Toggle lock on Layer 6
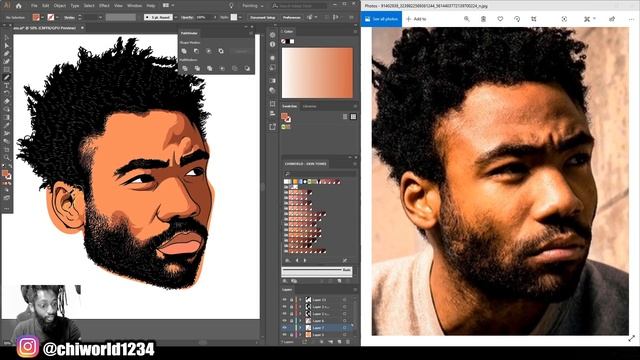This screenshot has height=360, width=640. 291,321
